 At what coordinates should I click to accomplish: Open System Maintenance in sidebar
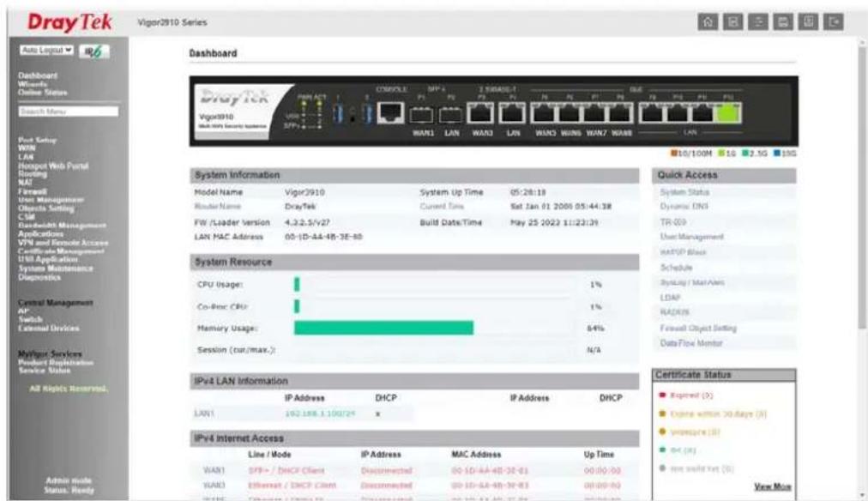tap(56, 269)
